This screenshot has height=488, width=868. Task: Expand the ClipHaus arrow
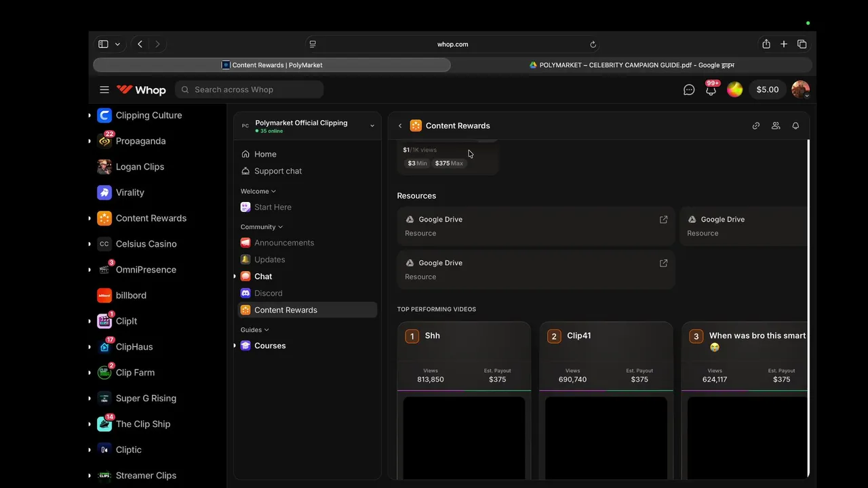pos(90,347)
